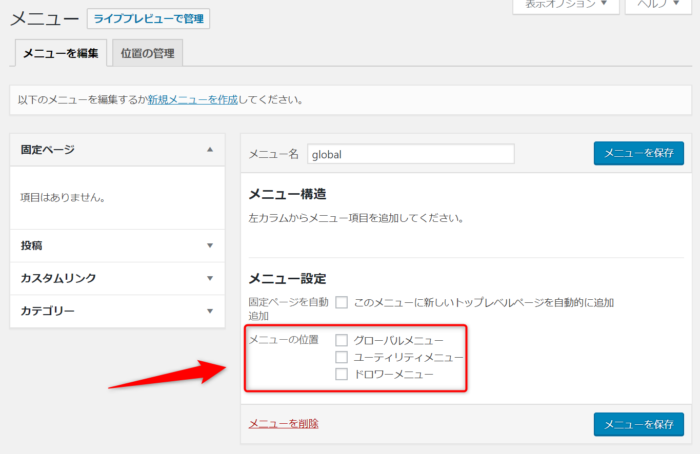Screen dimensions: 700x454
Task: Expand カテゴリー with its arrow icon
Action: (210, 311)
